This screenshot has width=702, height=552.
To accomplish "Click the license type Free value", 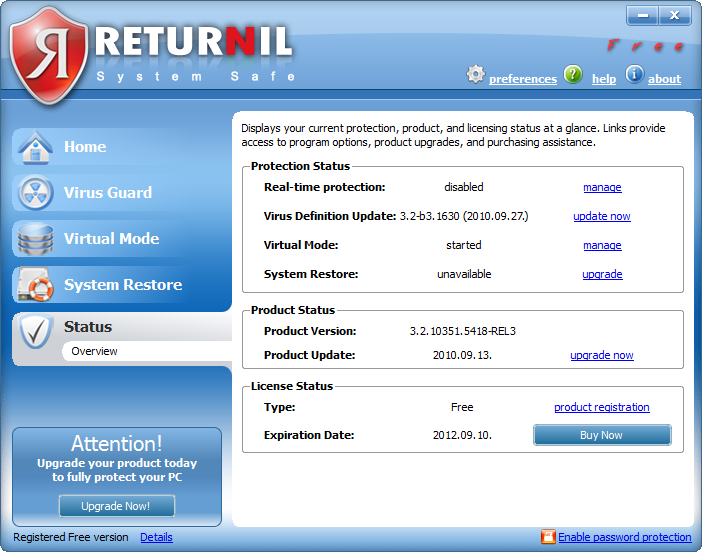I will [462, 407].
